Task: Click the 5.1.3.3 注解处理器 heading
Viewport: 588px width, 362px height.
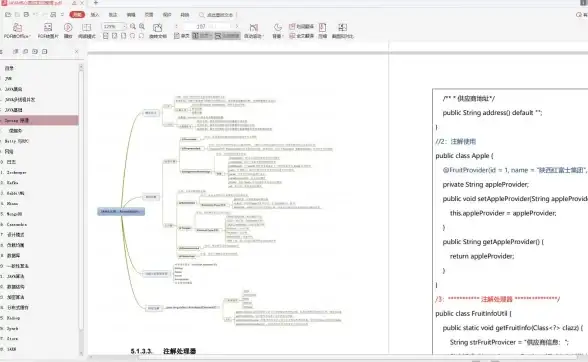Action: (163, 351)
